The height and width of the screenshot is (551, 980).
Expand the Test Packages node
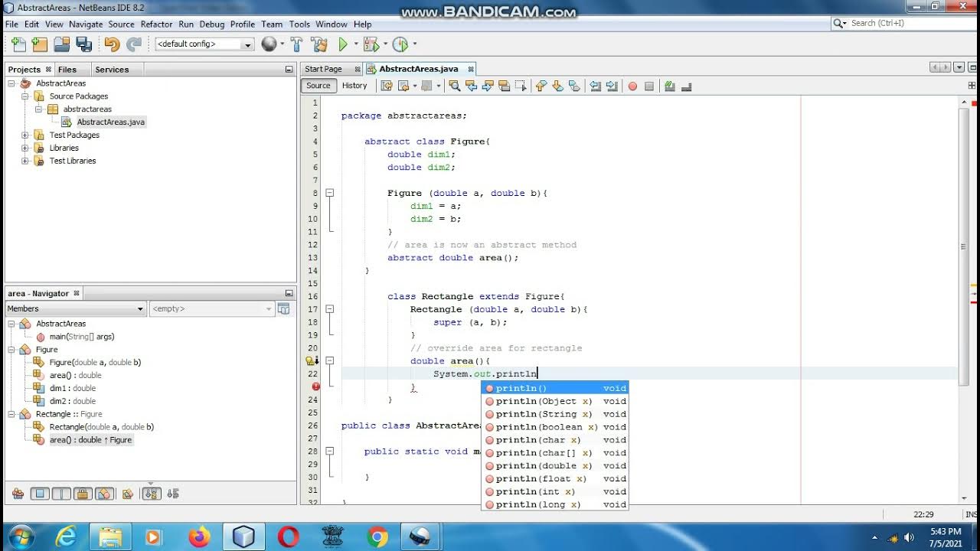coord(25,135)
